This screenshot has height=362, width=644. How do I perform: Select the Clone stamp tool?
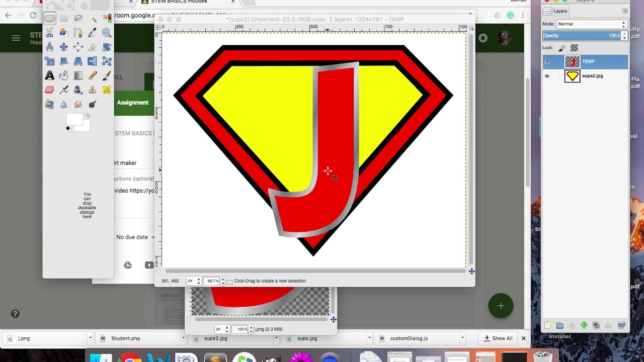click(93, 90)
